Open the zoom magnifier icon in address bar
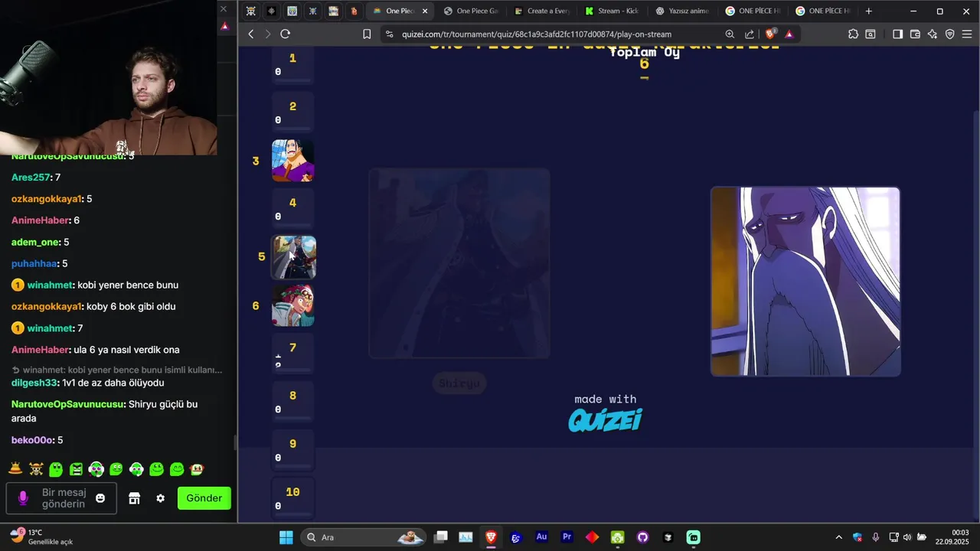This screenshot has height=551, width=980. [730, 34]
